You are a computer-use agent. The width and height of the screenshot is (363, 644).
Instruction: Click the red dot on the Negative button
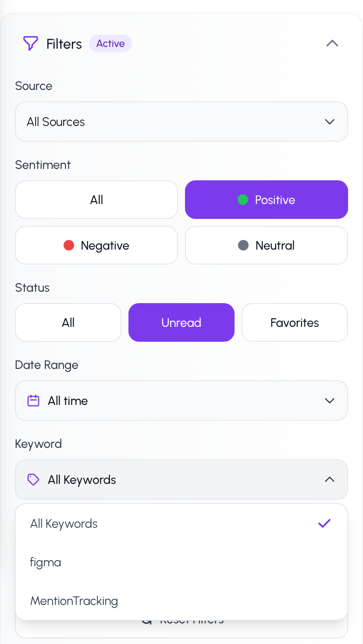[69, 245]
